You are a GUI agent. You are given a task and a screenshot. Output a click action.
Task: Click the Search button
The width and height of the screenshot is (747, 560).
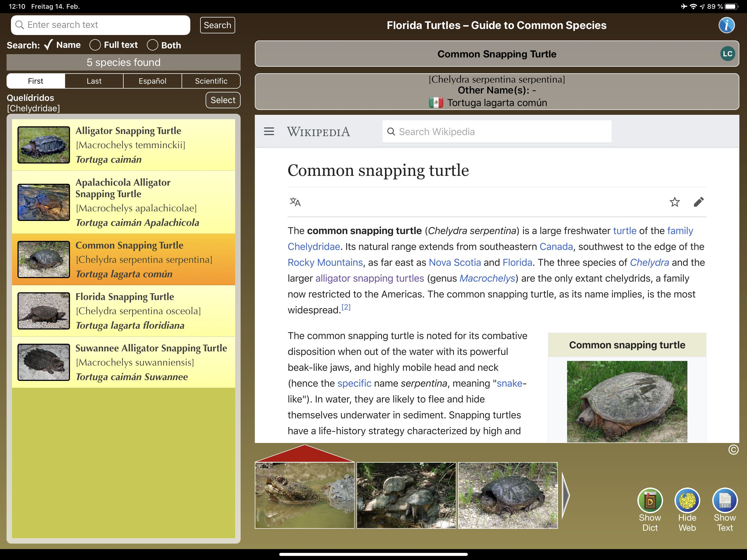tap(217, 25)
